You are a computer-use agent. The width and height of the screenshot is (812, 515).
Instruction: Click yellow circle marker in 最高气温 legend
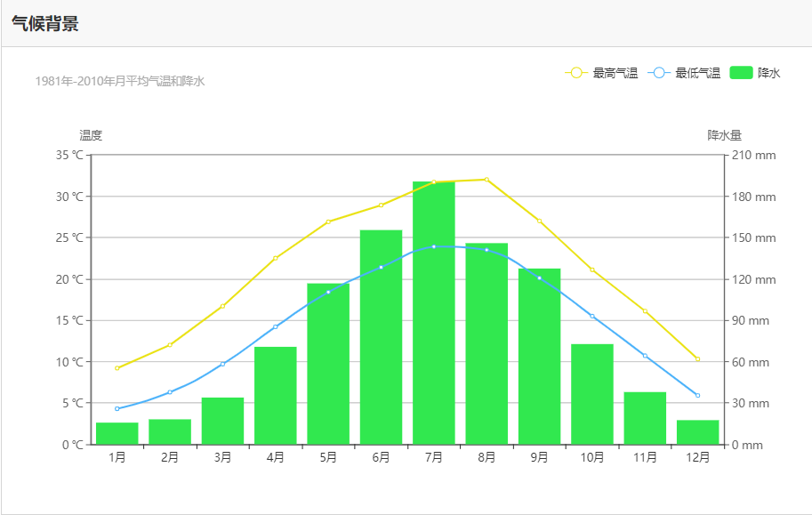pyautogui.click(x=576, y=73)
